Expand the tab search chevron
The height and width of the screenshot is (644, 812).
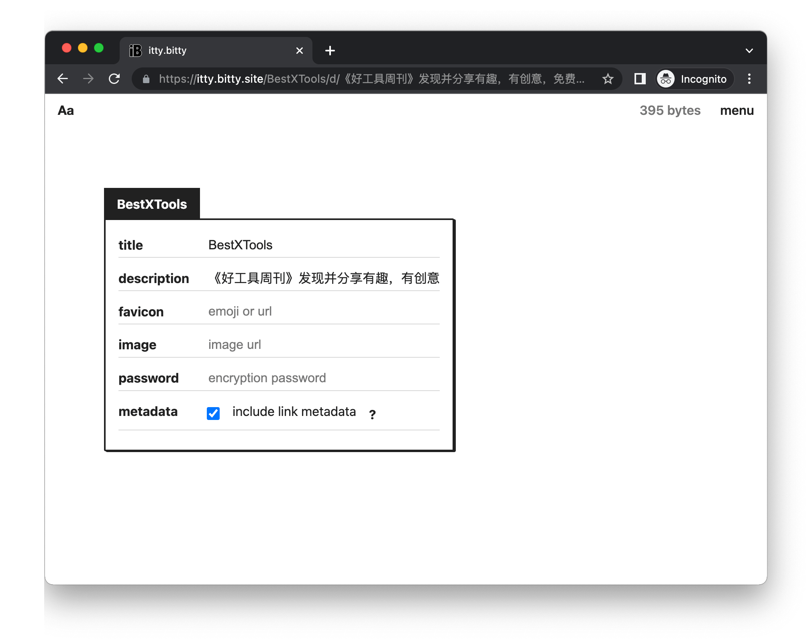pyautogui.click(x=749, y=51)
